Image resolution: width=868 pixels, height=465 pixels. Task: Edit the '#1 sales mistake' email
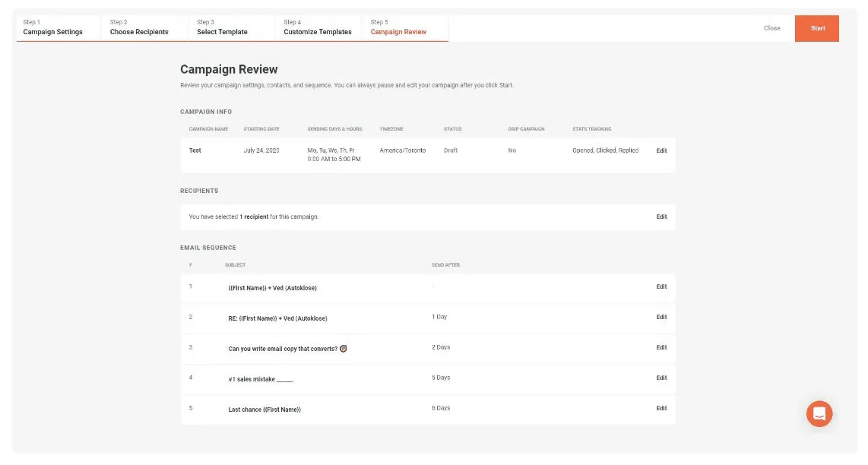point(661,378)
